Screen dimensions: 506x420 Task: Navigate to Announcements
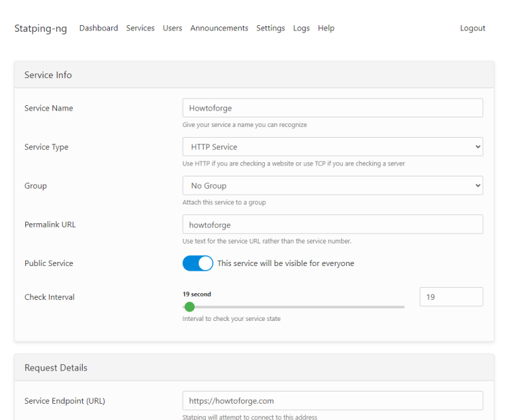click(219, 28)
